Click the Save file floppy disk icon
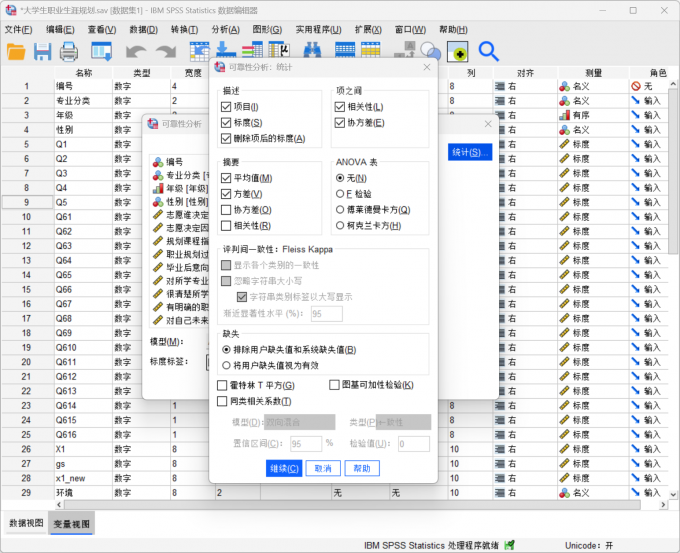Screen dimensions: 680x553 43,51
